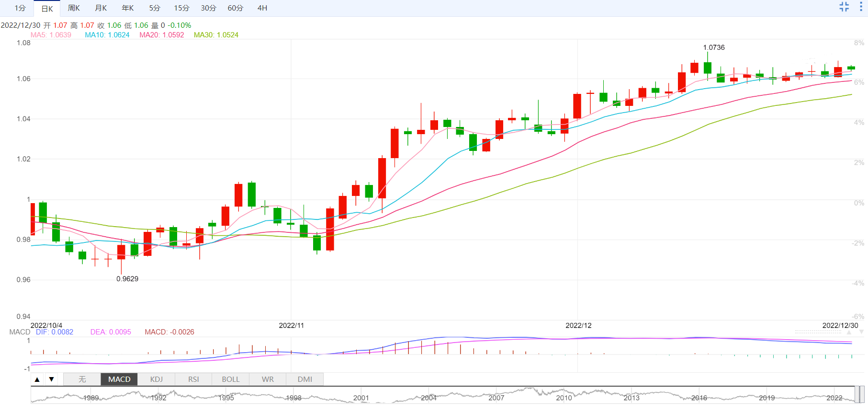Click the 2022/11 date axis label
This screenshot has height=413, width=868.
[x=292, y=325]
